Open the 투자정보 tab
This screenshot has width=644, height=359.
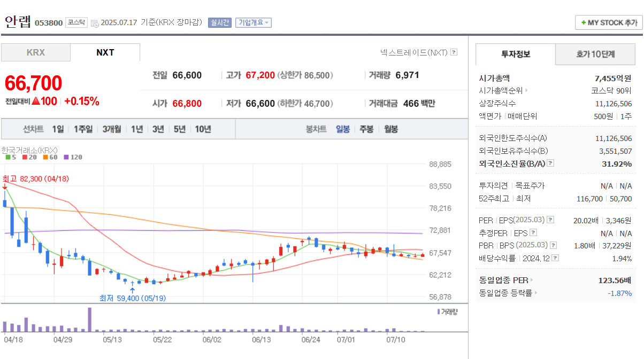(x=516, y=54)
